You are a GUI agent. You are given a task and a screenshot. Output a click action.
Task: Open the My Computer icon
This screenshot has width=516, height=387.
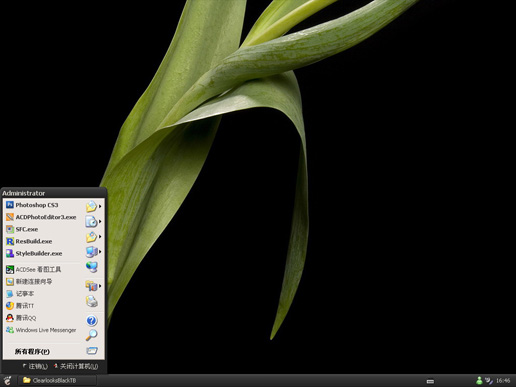[91, 252]
